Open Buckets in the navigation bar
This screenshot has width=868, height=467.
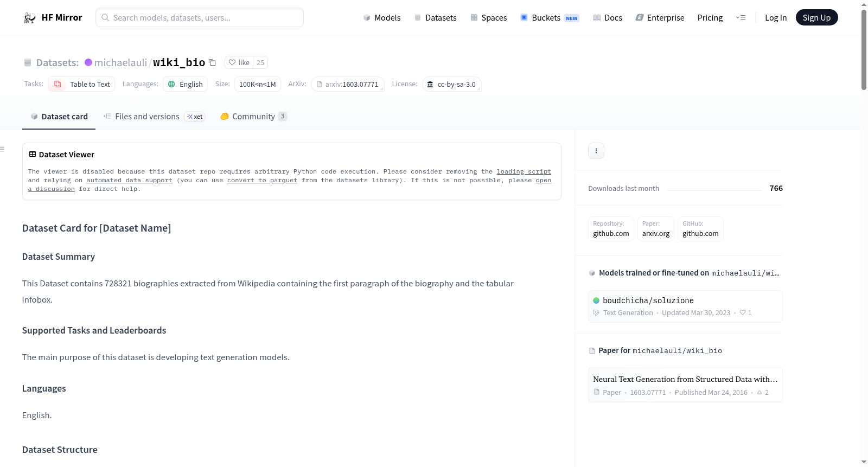point(550,18)
